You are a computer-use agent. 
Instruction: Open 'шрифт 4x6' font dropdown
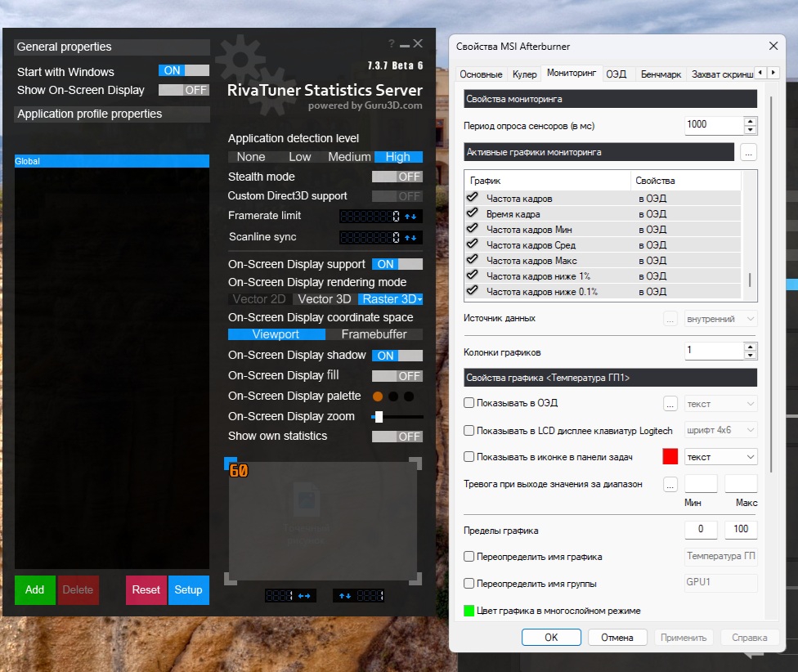pyautogui.click(x=720, y=430)
